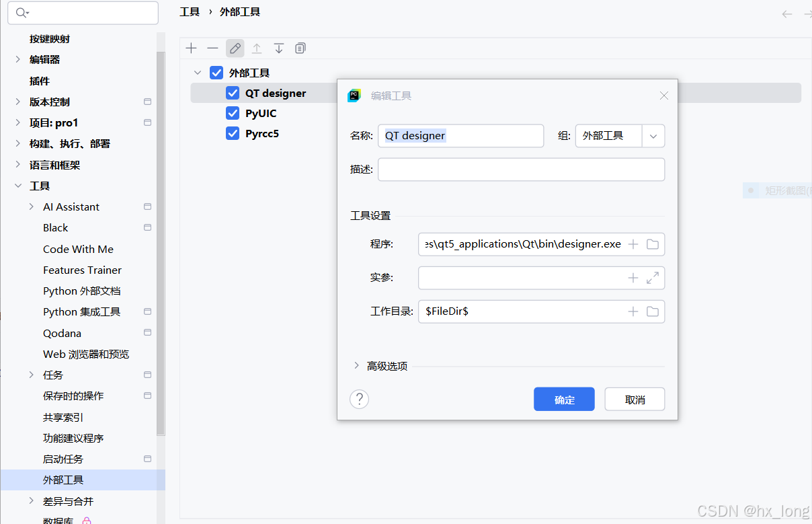Expand the 版本控制 settings node

17,102
